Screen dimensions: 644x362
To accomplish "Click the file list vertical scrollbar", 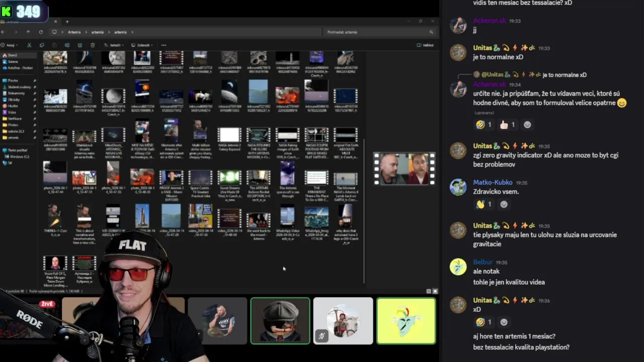I will coord(364,211).
